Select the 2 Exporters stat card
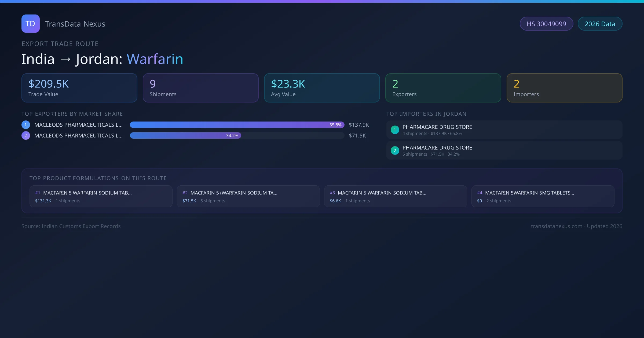Image resolution: width=644 pixels, height=338 pixels. (x=443, y=88)
